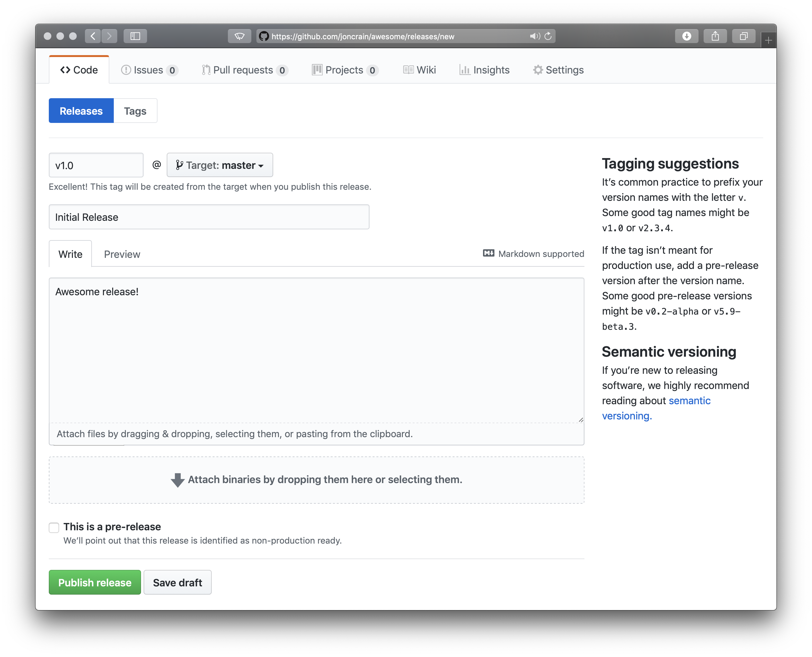Click the privacy shield icon
The image size is (812, 657).
(239, 36)
